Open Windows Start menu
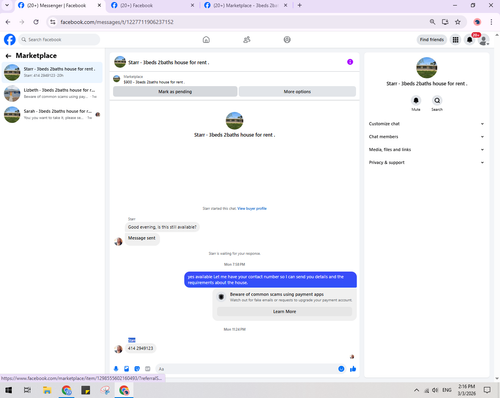Image resolution: width=500 pixels, height=398 pixels. [8, 390]
